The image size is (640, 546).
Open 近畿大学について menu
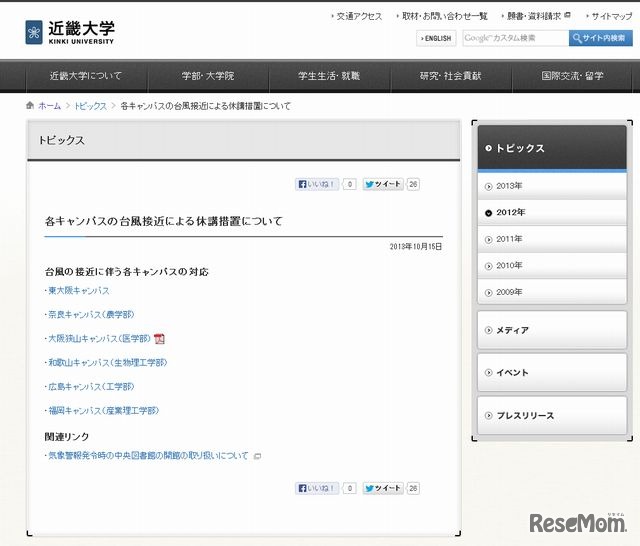(86, 76)
